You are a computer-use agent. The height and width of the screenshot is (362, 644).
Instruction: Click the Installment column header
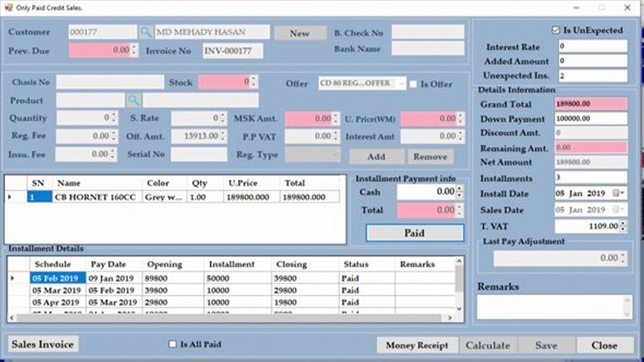coord(238,264)
